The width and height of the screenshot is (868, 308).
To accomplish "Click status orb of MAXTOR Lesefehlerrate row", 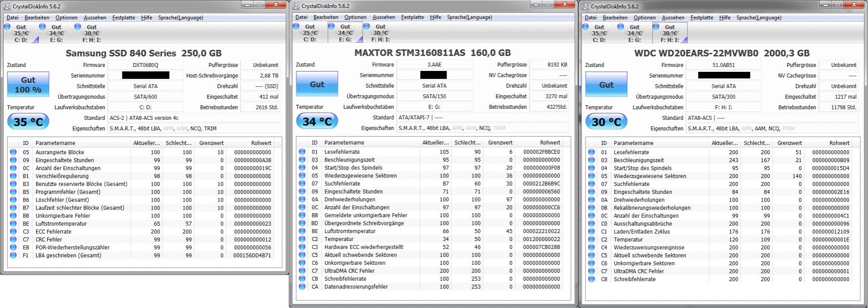I will click(302, 152).
